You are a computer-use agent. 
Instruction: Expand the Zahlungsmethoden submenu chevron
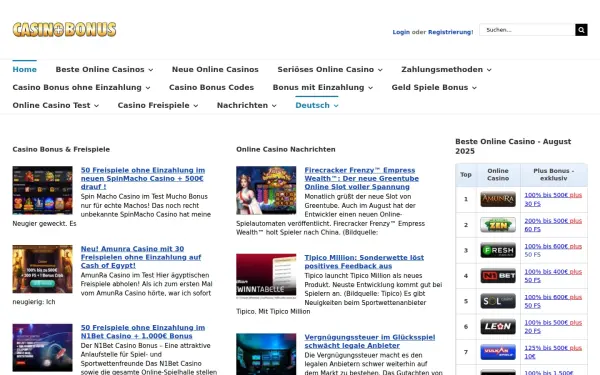[x=489, y=70]
